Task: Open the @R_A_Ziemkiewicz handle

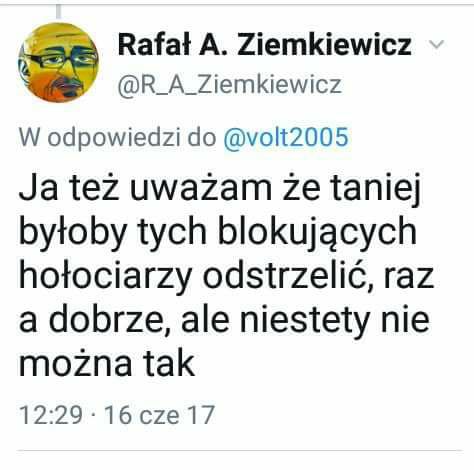Action: pyautogui.click(x=230, y=85)
